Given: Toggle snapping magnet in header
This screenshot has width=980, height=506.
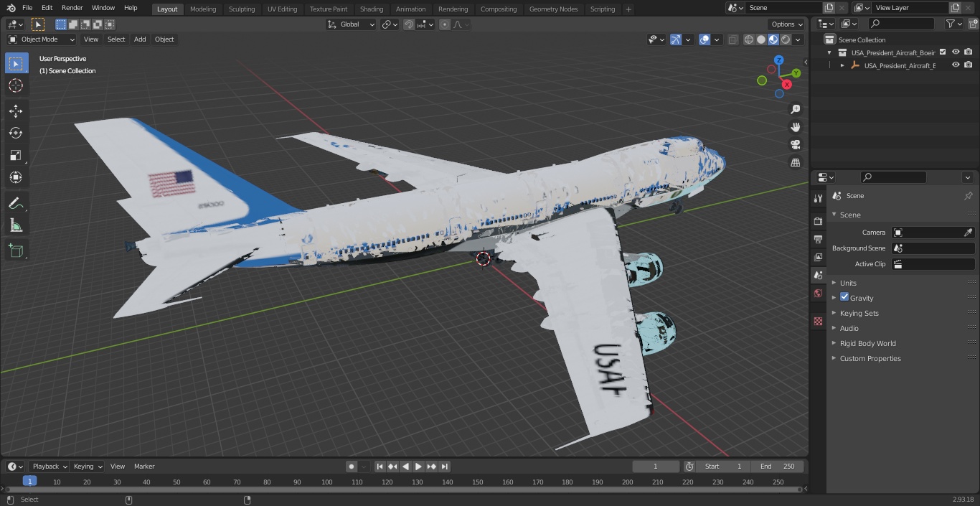Looking at the screenshot, I should [409, 24].
